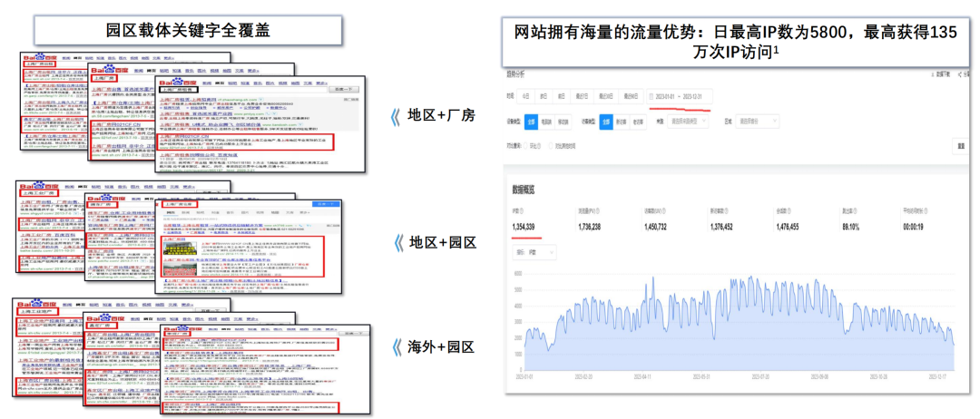The width and height of the screenshot is (980, 419).
Task: Click the 趋势分析 heading
Action: 515,73
